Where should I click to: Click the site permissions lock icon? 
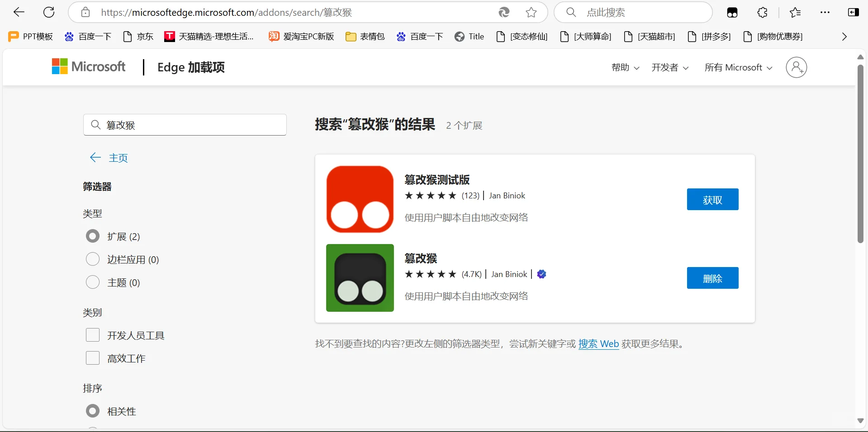pos(85,12)
